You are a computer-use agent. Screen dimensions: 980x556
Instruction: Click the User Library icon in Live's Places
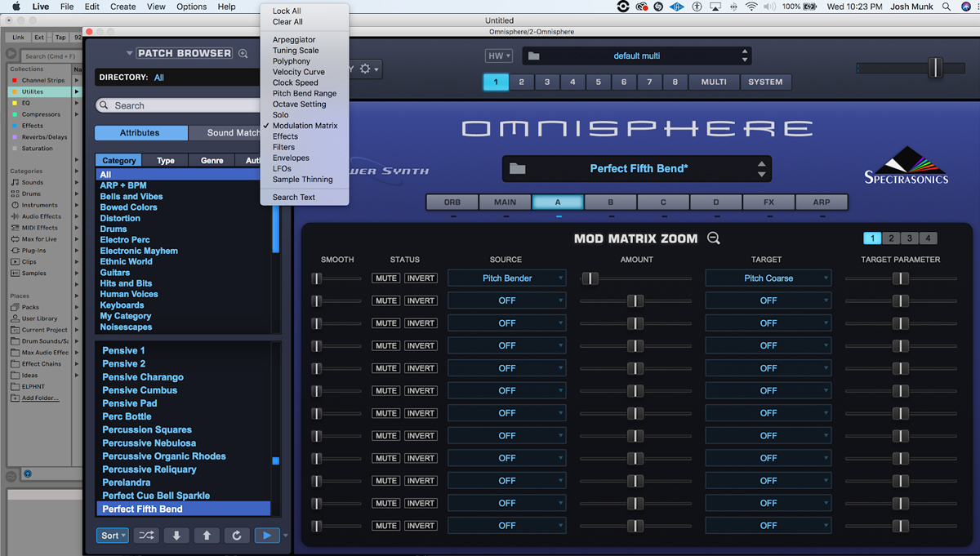[16, 318]
